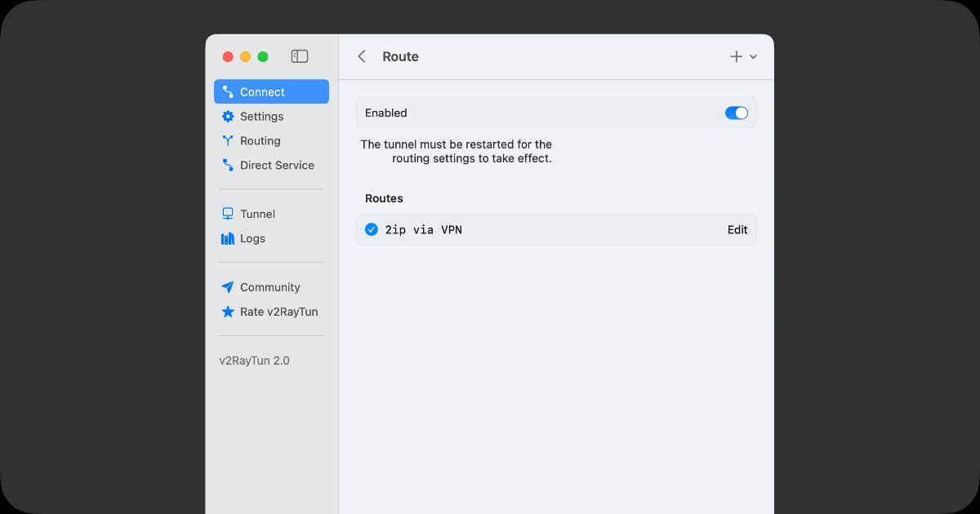The height and width of the screenshot is (514, 980).
Task: Disable the Enabled routing switch
Action: [x=736, y=113]
